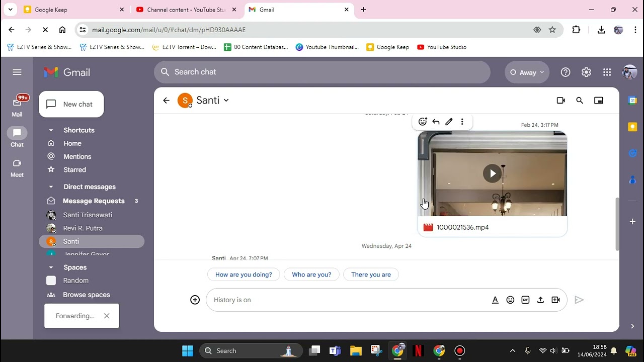Viewport: 644px width, 362px height.
Task: Search within this chat conversation
Action: click(580, 101)
